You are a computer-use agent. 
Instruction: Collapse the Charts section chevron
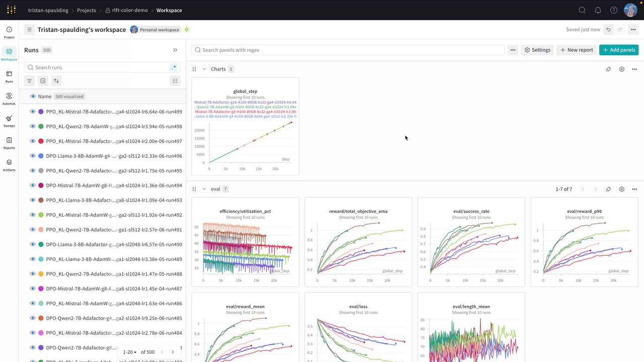tap(204, 69)
